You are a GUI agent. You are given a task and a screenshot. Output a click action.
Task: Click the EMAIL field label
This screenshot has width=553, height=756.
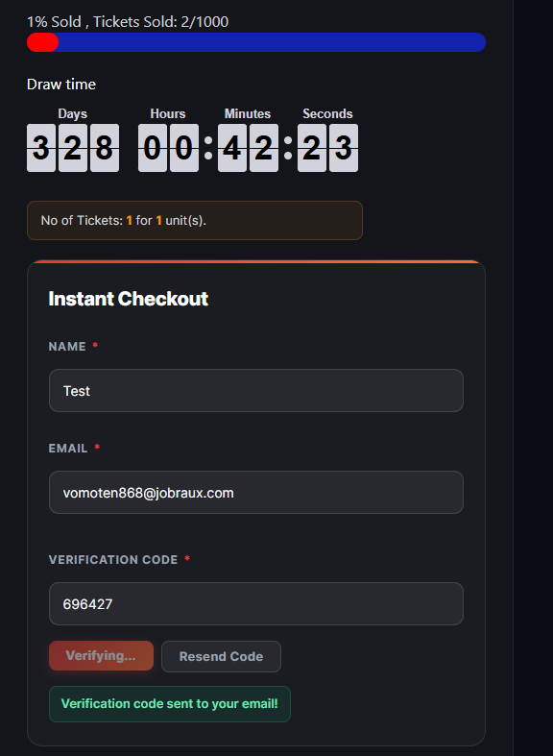[x=68, y=449]
